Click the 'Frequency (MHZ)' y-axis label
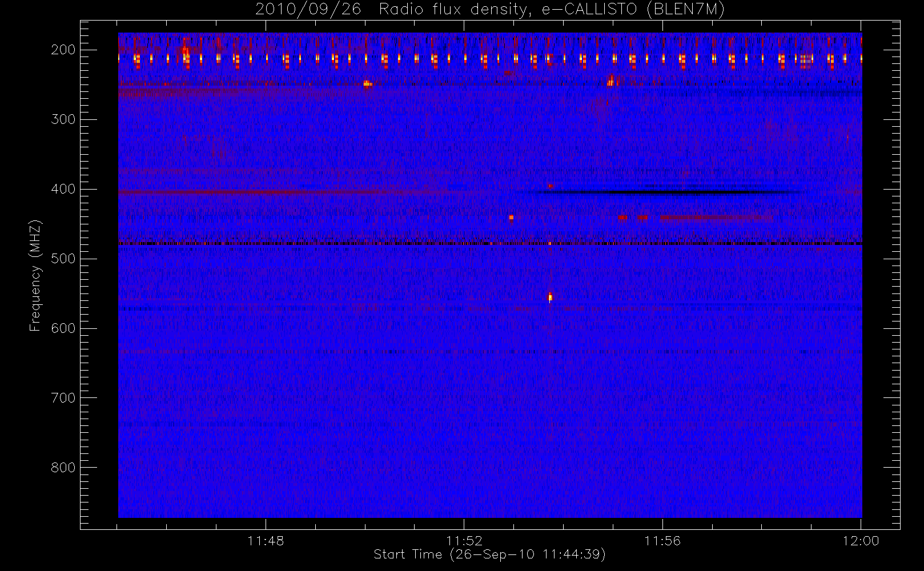The height and width of the screenshot is (571, 924). tap(35, 275)
